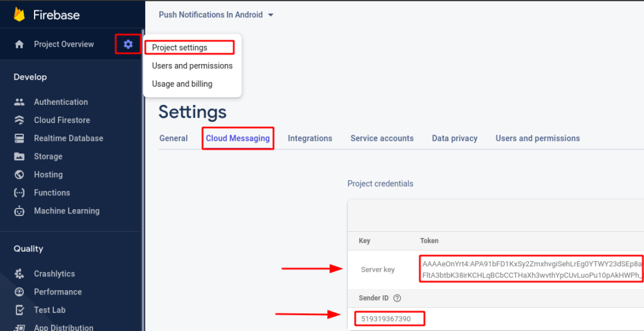Open Machine Learning in the sidebar

(67, 211)
